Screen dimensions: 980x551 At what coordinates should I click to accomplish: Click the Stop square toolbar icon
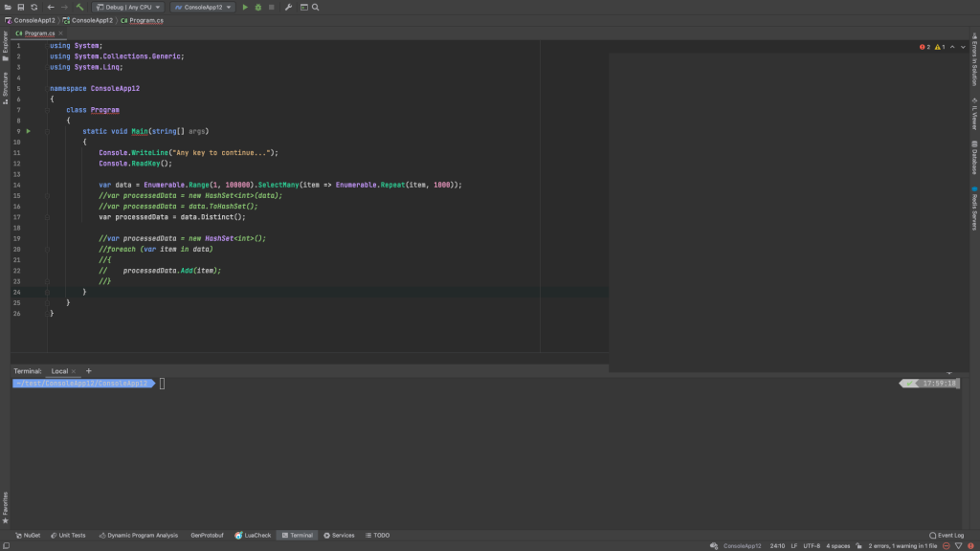(x=271, y=8)
